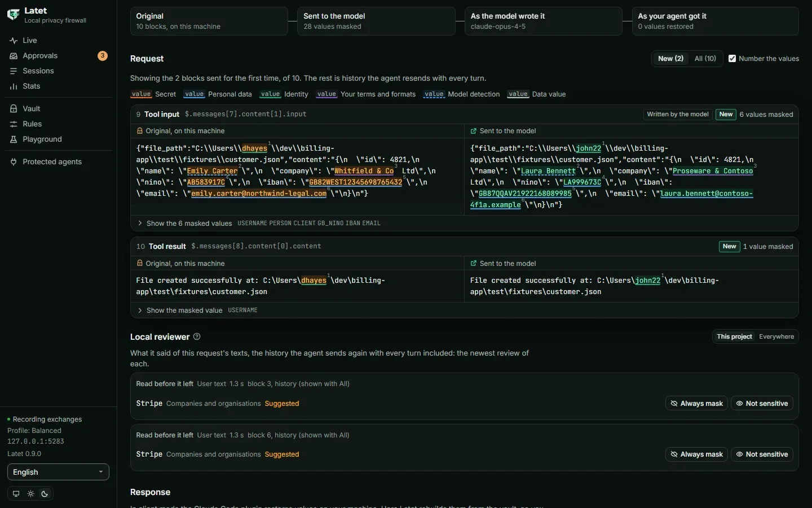
Task: Click the external-link icon in the Tool input Sent to the model header
Action: (x=474, y=131)
